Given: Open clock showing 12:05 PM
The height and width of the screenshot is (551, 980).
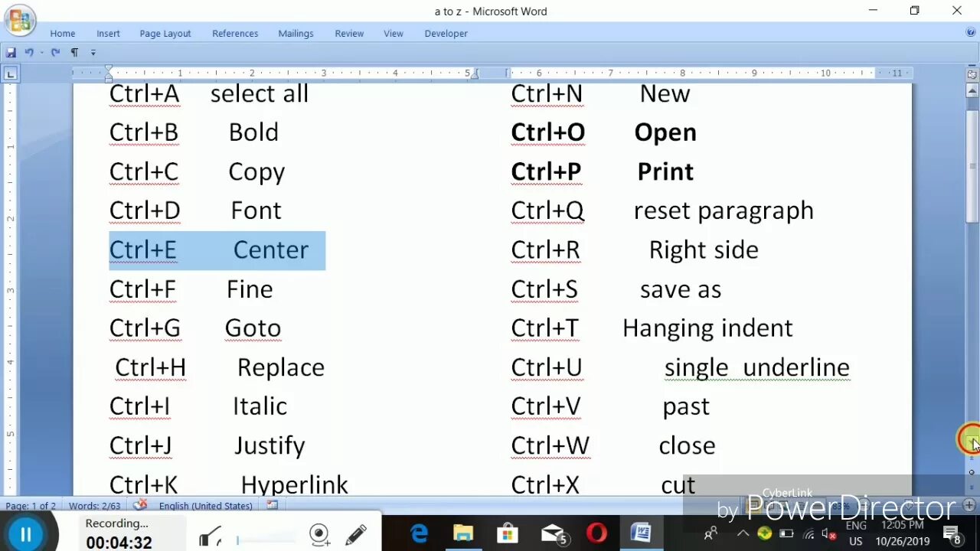Looking at the screenshot, I should (x=903, y=533).
